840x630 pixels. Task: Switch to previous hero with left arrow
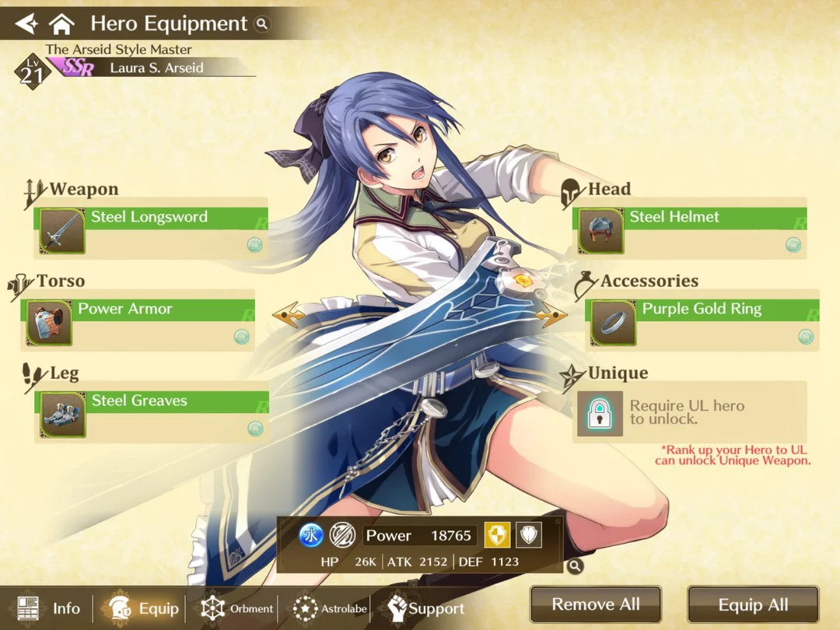pyautogui.click(x=289, y=314)
